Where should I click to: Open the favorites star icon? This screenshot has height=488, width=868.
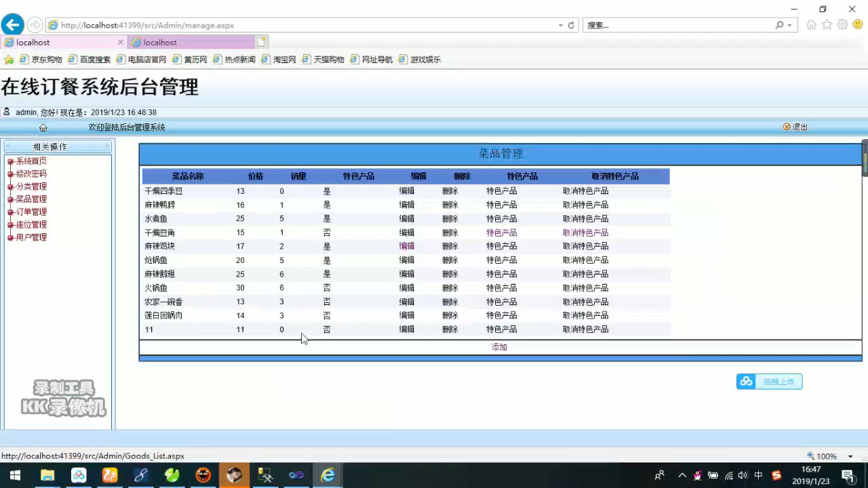pos(827,25)
